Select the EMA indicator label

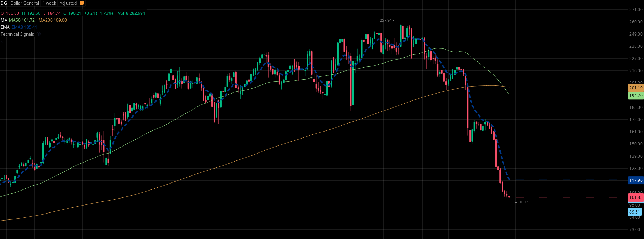5,27
